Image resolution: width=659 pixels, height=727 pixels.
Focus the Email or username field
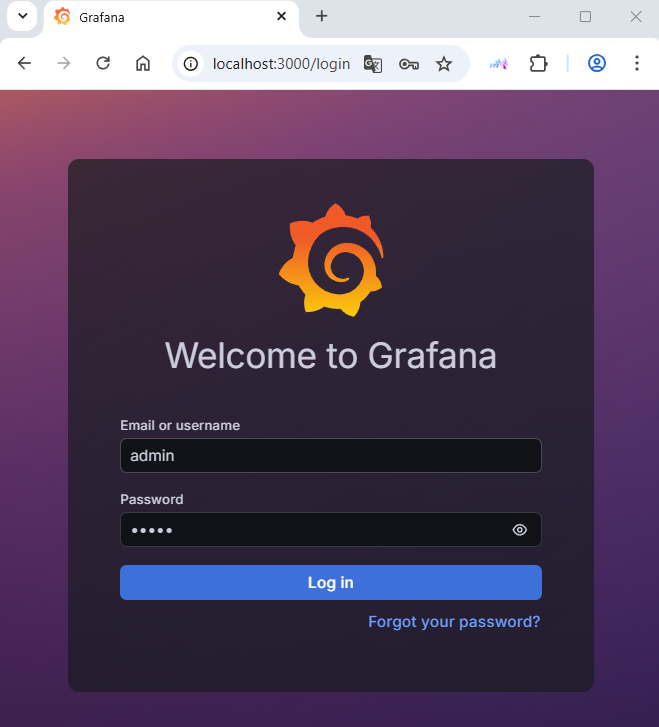click(x=330, y=456)
